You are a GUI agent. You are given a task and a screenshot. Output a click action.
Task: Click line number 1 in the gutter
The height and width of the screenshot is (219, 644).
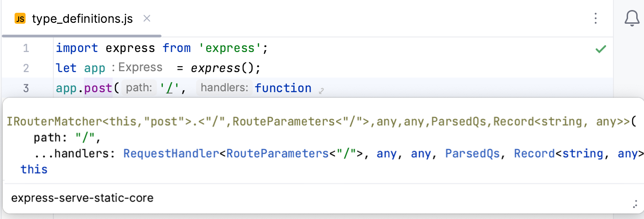[26, 48]
